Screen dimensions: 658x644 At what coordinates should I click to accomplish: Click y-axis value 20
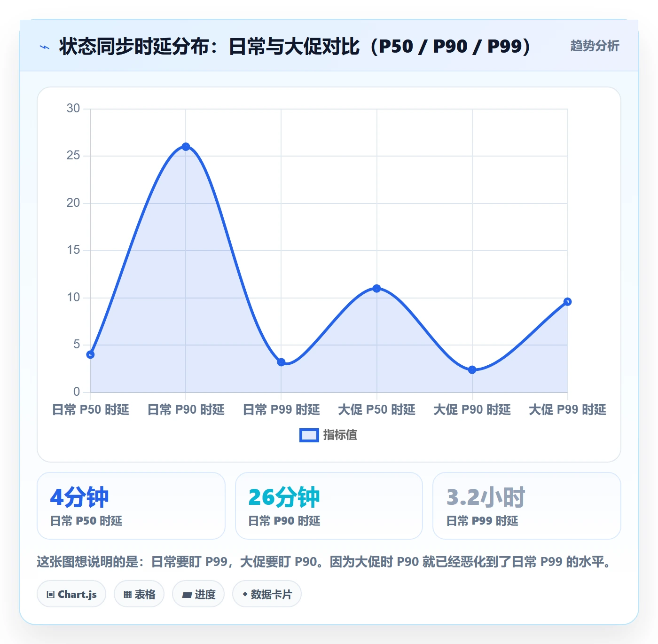coord(73,203)
